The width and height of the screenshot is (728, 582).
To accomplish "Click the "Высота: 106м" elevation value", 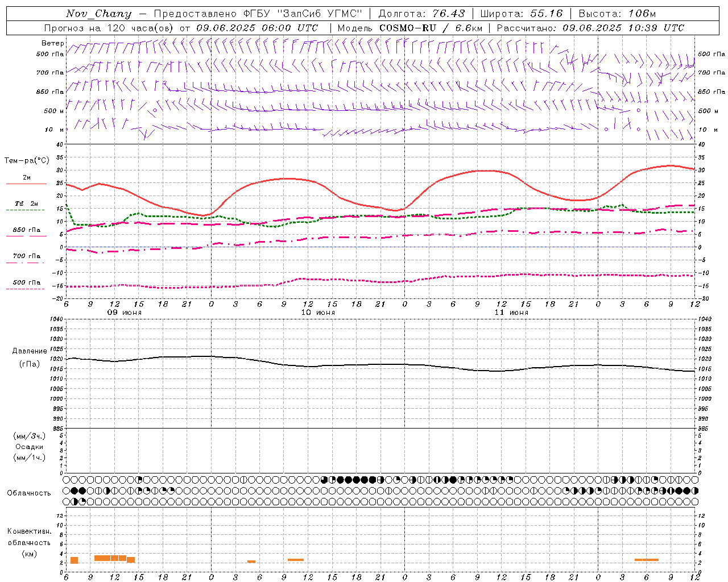I will [x=617, y=14].
